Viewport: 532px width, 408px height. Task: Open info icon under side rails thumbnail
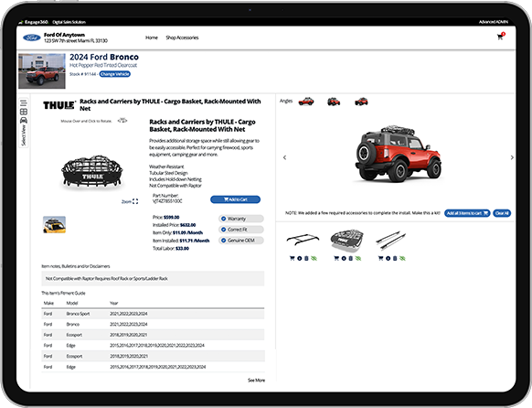click(388, 258)
